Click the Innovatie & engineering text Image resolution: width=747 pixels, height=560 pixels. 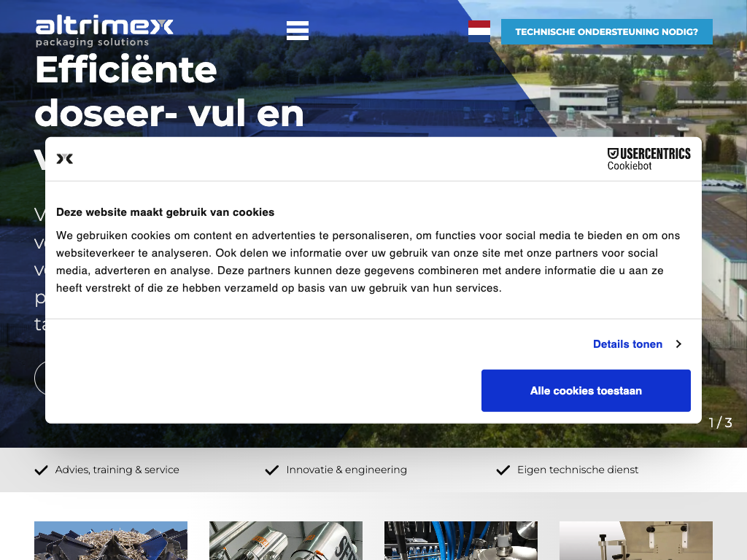coord(347,470)
